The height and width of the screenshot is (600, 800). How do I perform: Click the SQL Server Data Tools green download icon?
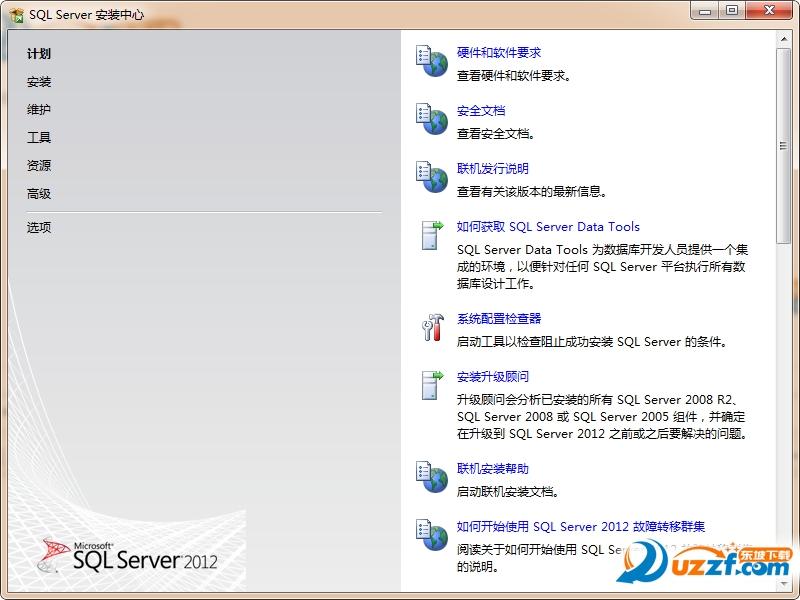[x=430, y=237]
